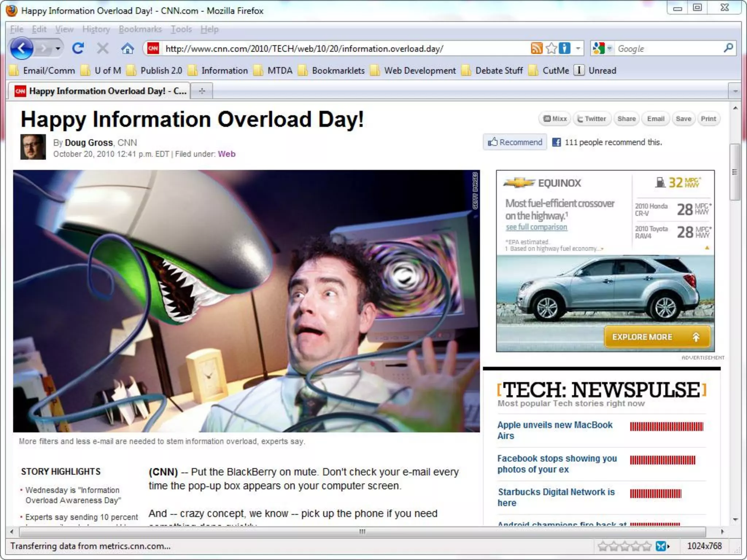Screen dimensions: 747x560
Task: Click into the Google search field
Action: click(667, 48)
